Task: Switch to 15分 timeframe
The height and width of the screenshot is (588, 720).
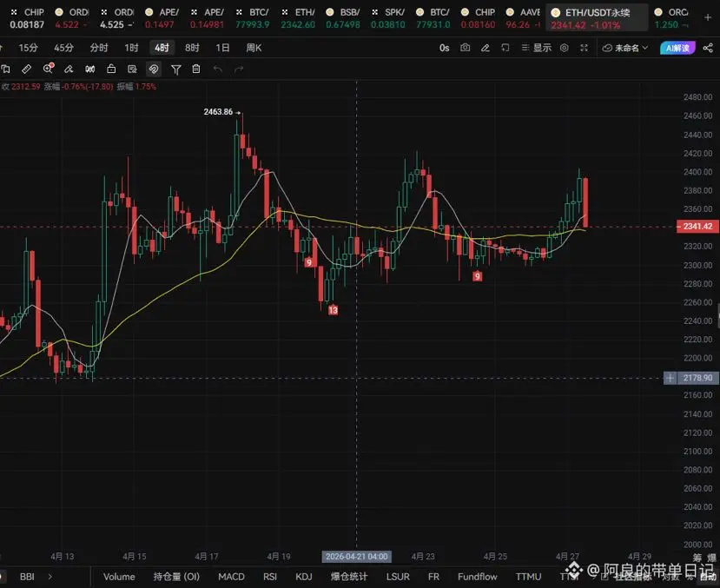Action: pos(28,48)
